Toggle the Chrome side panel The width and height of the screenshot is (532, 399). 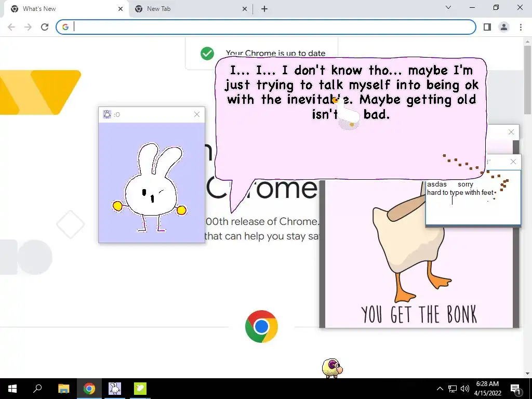coord(487,27)
